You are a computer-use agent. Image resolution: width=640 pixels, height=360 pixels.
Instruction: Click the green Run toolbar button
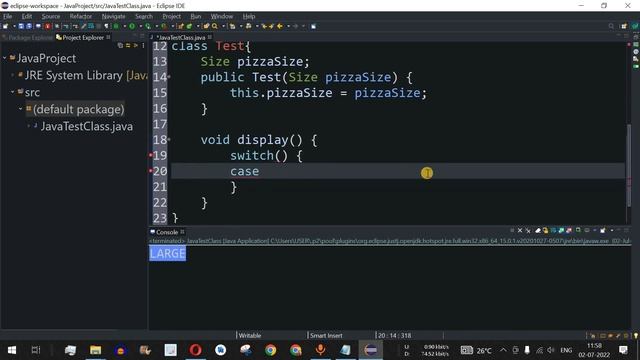pos(132,26)
